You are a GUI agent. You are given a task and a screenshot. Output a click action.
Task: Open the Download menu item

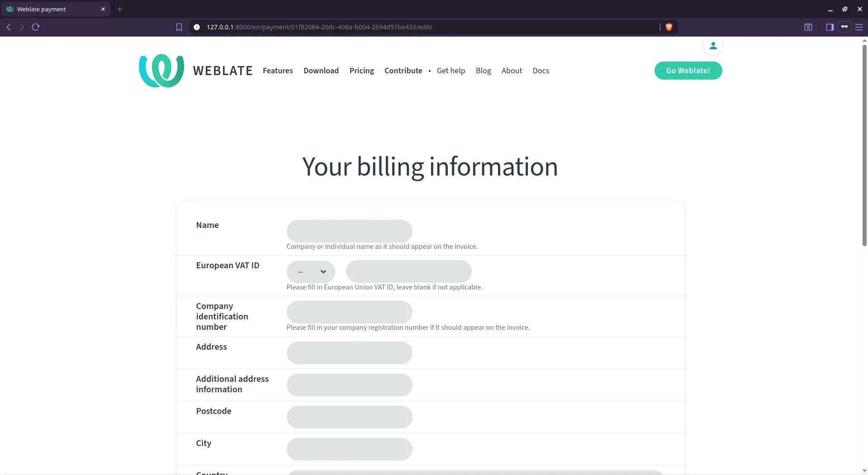pos(321,71)
